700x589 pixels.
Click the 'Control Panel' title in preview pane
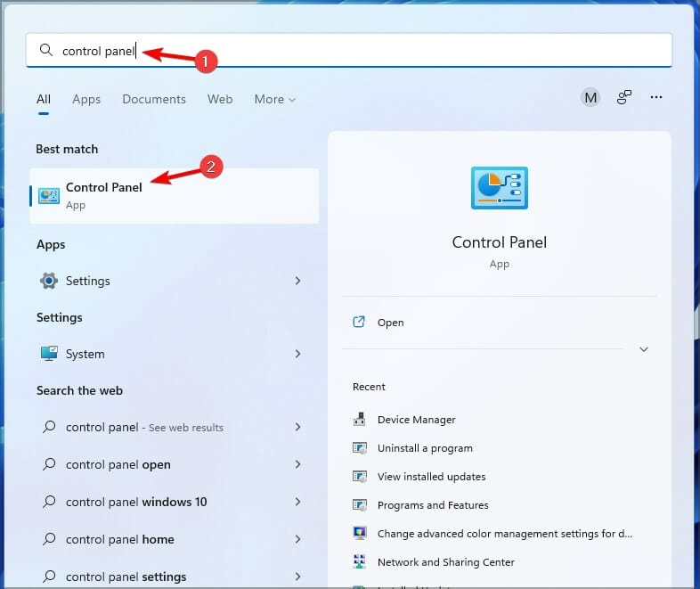(499, 242)
